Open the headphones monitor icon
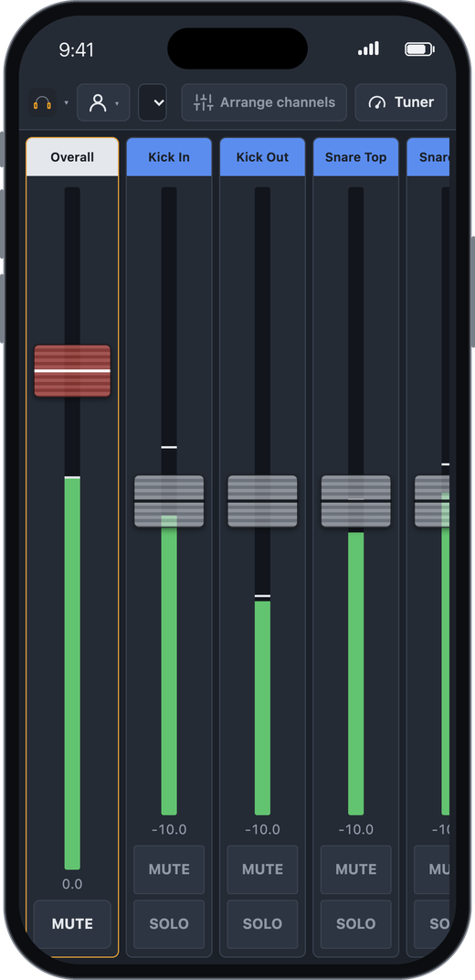This screenshot has width=475, height=980. tap(42, 102)
